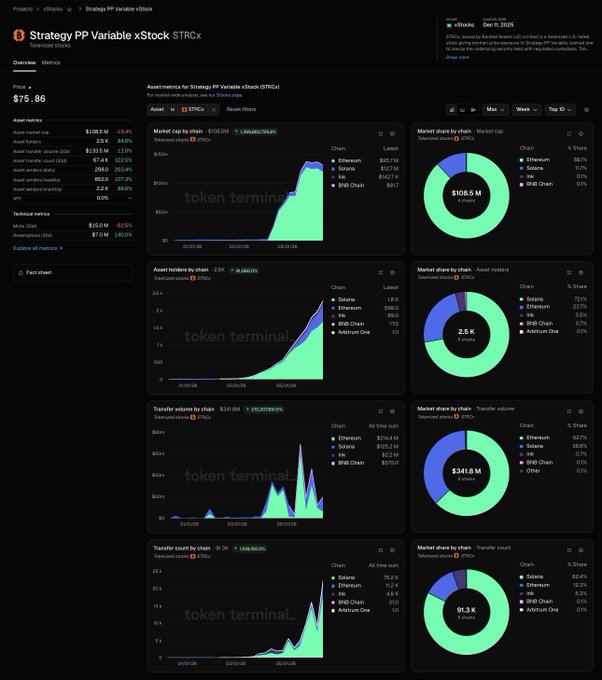Click Solana swatch in Market share Transfer volume legend
Screen dimensions: 602x680
[521, 446]
